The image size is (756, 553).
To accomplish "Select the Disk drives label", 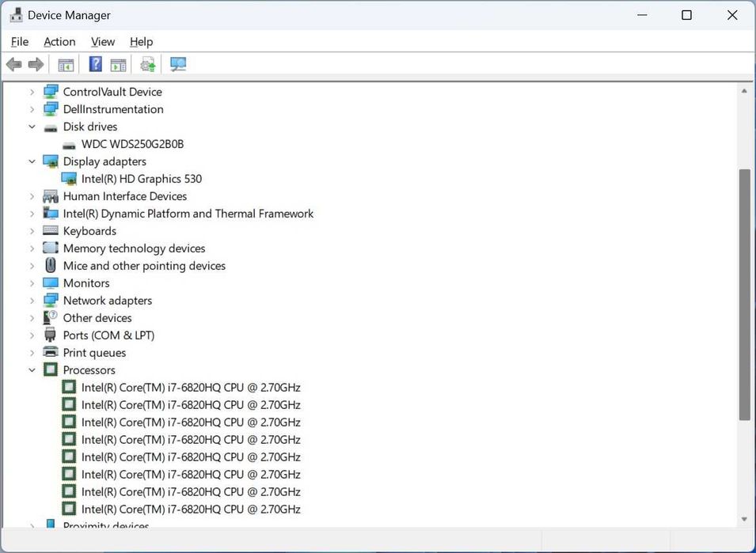I will pyautogui.click(x=90, y=127).
